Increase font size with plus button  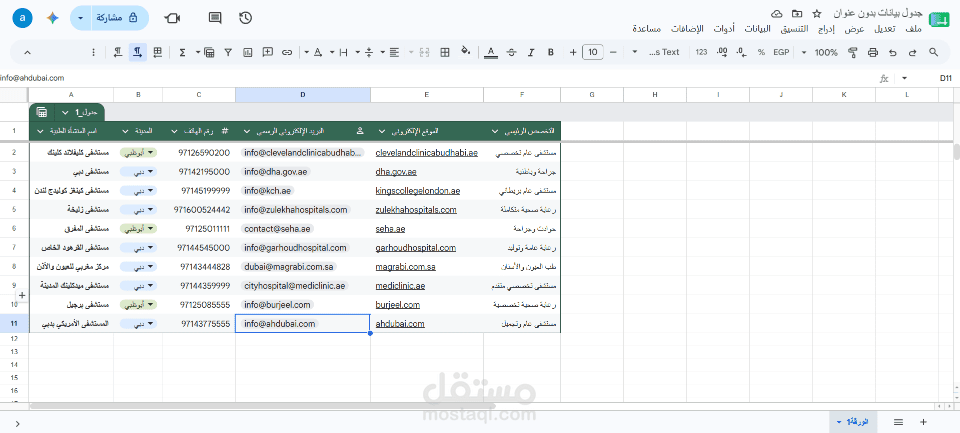(x=572, y=53)
